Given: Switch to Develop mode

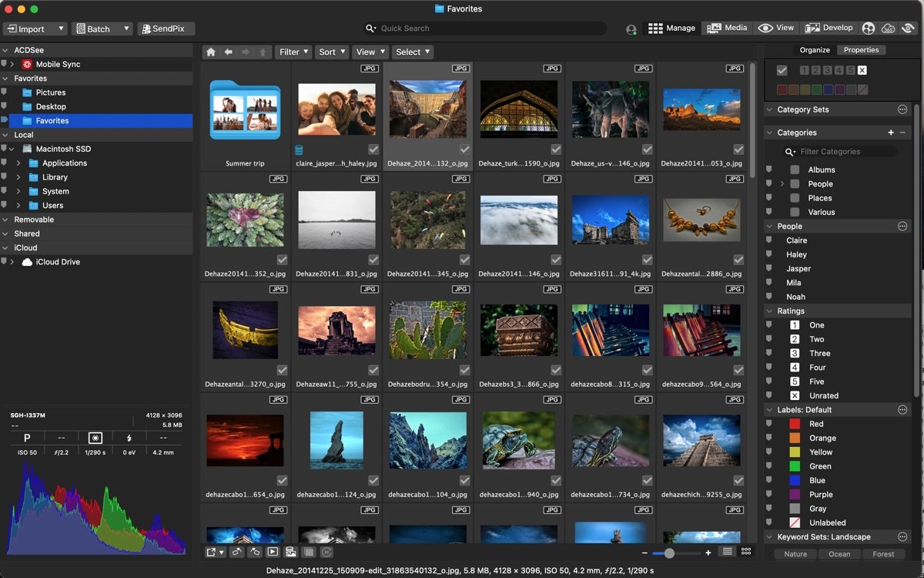Looking at the screenshot, I should [x=829, y=28].
